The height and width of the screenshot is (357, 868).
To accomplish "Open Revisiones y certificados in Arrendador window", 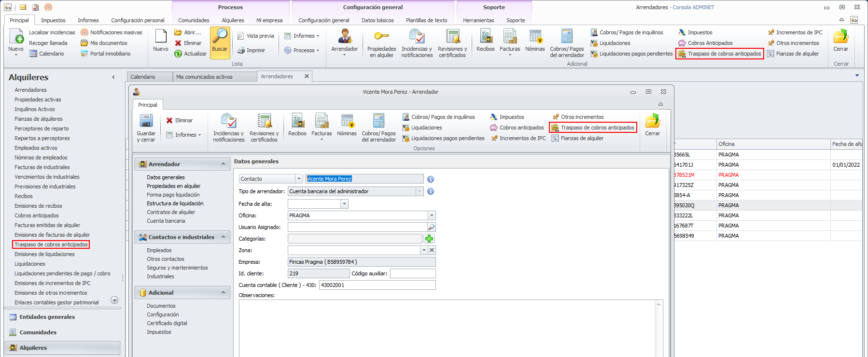I will tap(264, 128).
